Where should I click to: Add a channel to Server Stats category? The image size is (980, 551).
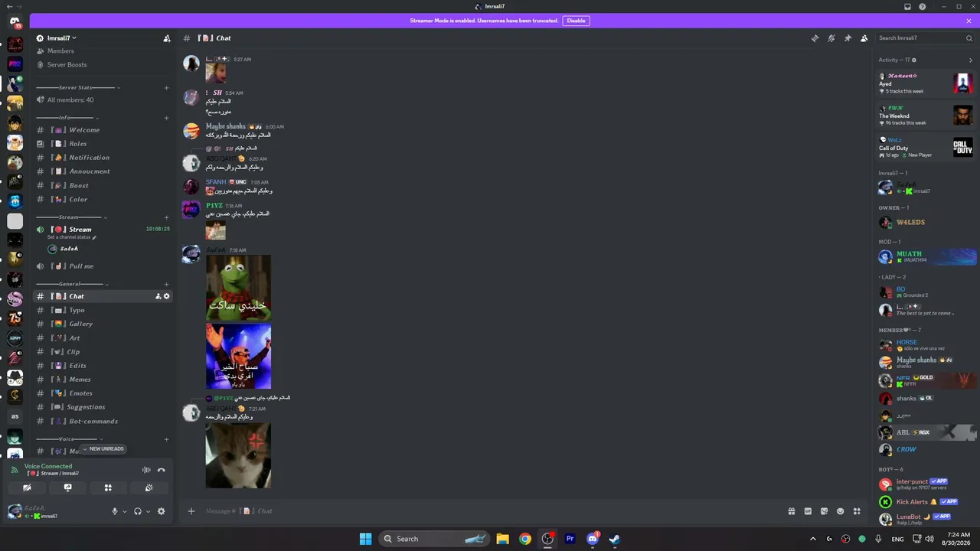coord(166,88)
